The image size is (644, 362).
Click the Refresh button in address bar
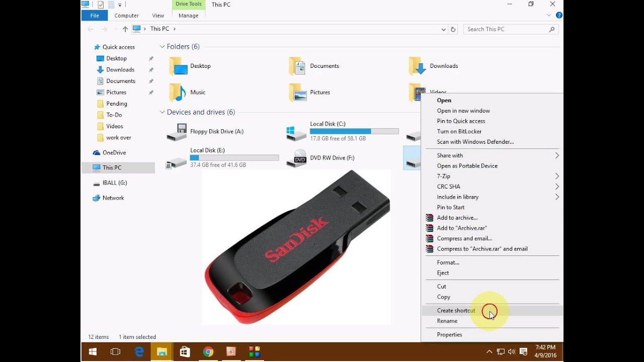click(453, 29)
